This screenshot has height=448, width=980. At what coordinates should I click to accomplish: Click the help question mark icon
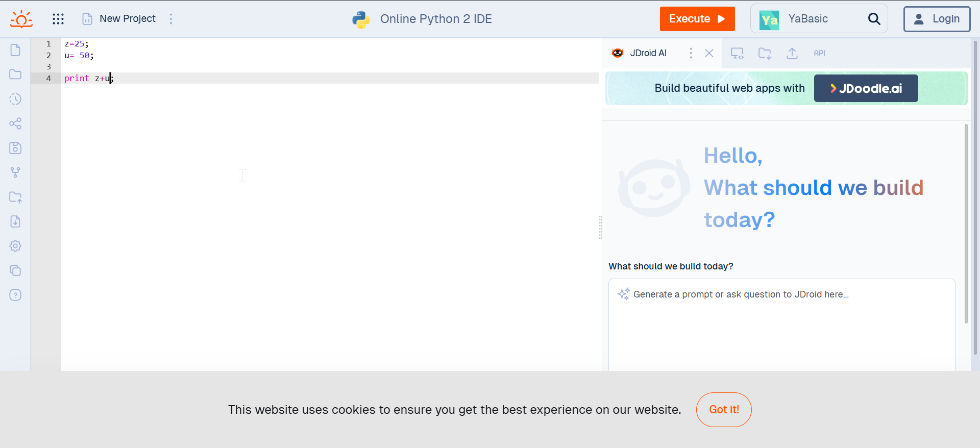[x=15, y=295]
